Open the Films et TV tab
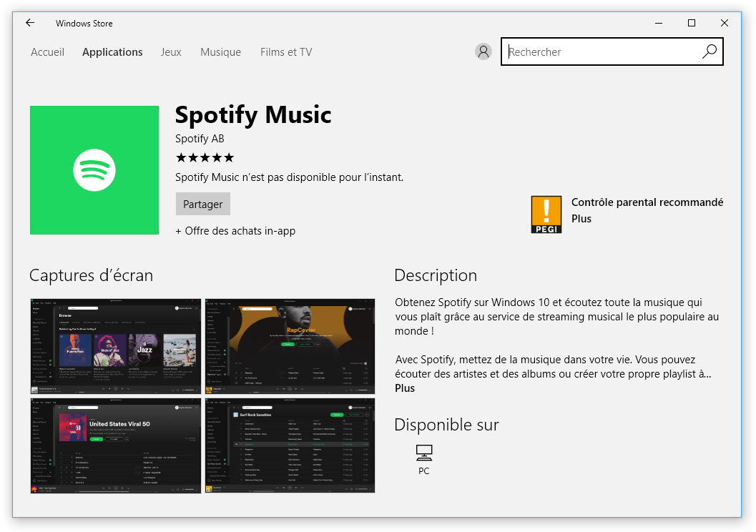The image size is (756, 532). pyautogui.click(x=286, y=52)
